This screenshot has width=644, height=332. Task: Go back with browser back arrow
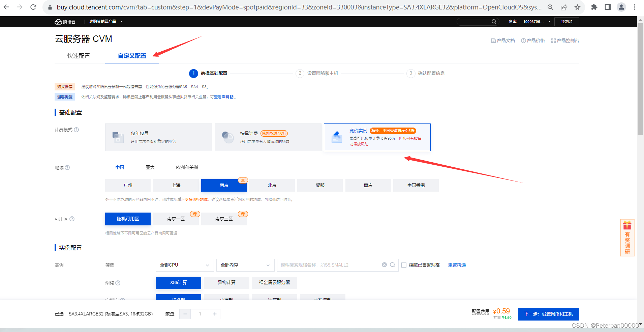(x=6, y=7)
